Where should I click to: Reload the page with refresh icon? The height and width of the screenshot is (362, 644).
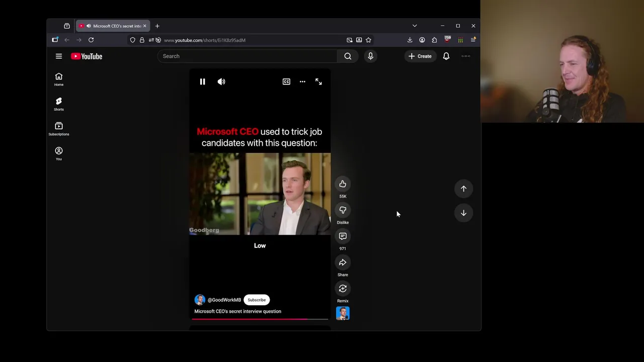(91, 40)
